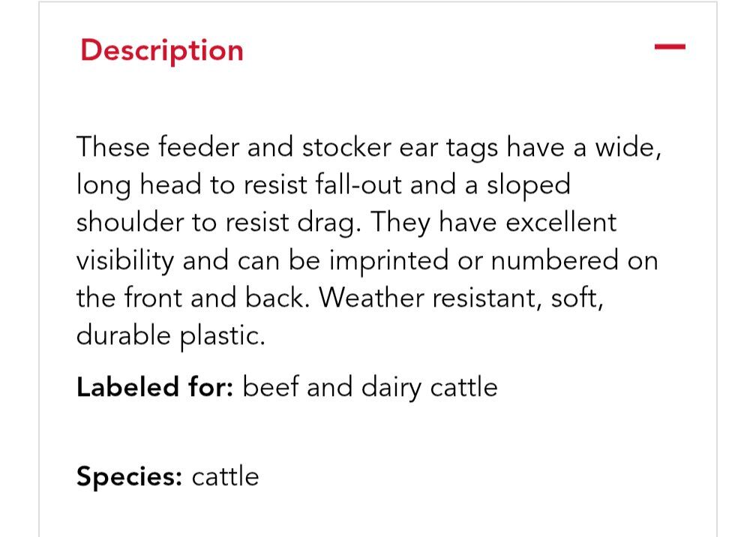Collapse the Description section with minus icon
756x537 pixels.
[670, 47]
